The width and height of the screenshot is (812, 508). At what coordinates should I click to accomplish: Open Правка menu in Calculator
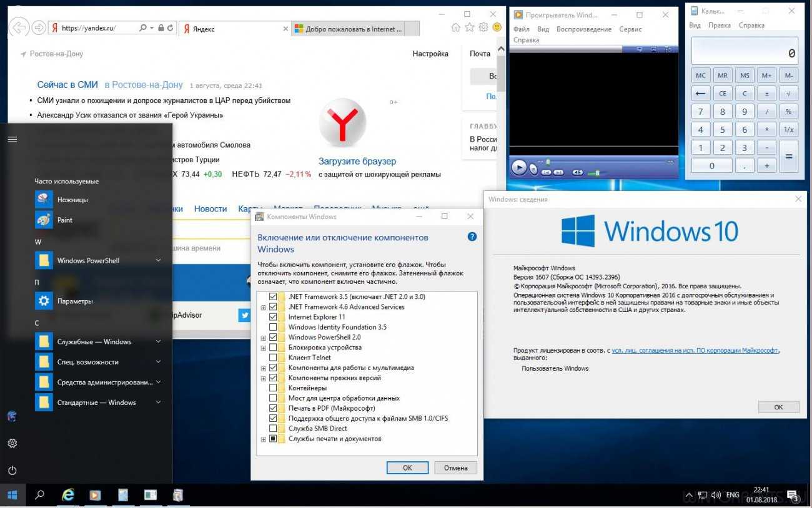[720, 26]
